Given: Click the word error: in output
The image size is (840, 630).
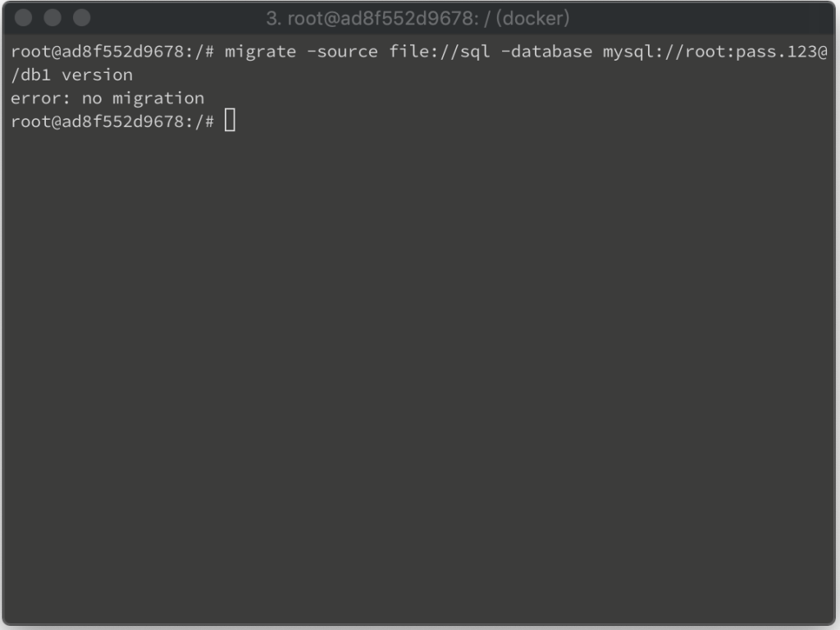Looking at the screenshot, I should 41,98.
